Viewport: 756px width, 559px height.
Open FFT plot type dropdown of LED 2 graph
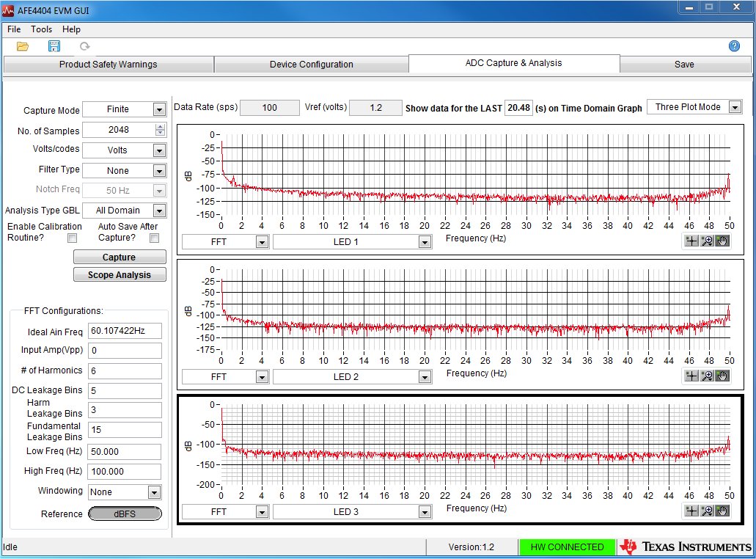click(x=262, y=377)
